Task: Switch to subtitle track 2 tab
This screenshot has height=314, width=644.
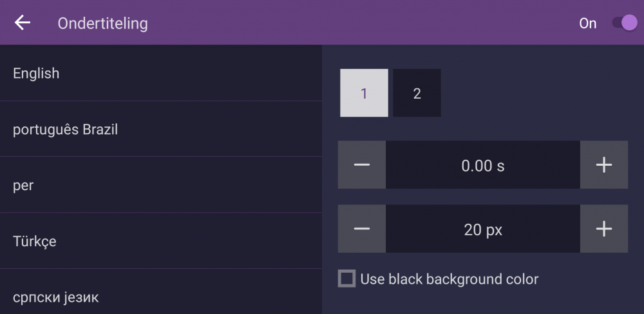Action: tap(417, 93)
